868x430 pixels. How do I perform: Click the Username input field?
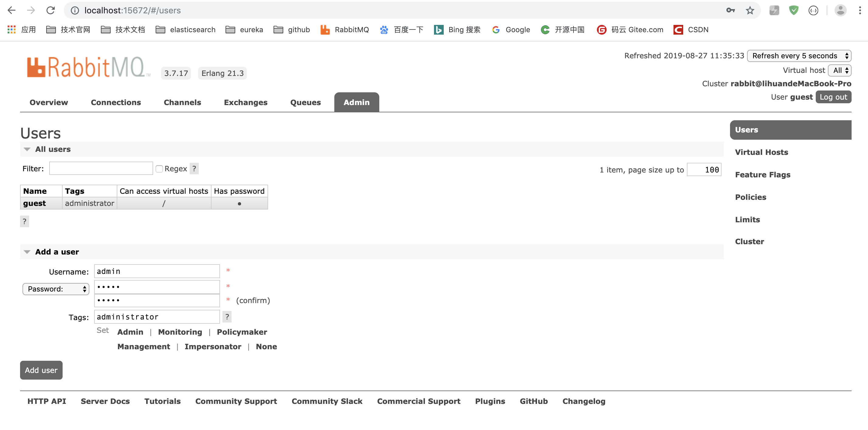coord(157,271)
